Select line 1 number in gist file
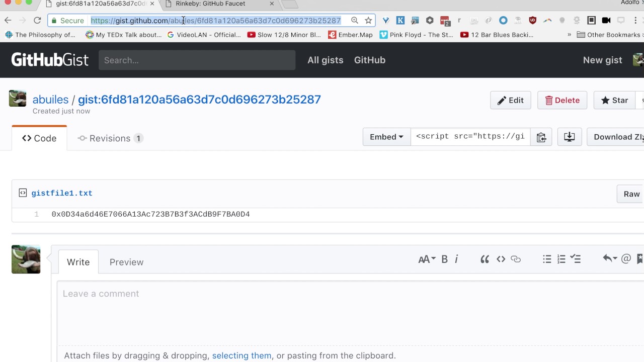The width and height of the screenshot is (644, 362). click(36, 214)
